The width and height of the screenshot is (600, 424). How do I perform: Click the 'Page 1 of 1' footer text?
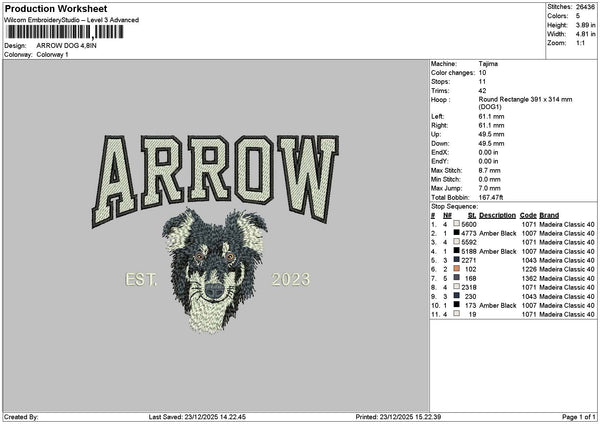[x=579, y=417]
